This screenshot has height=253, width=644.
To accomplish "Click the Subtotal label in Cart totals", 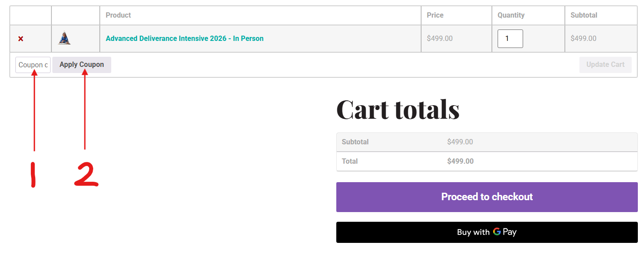I will (x=355, y=142).
